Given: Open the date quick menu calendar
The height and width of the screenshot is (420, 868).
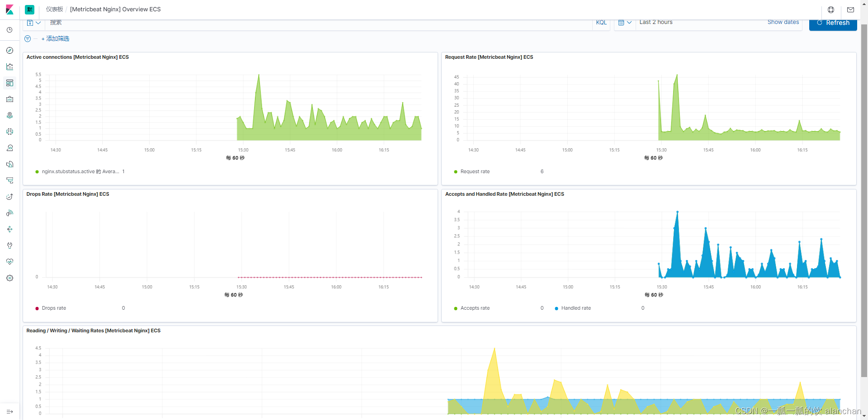Looking at the screenshot, I should click(625, 23).
